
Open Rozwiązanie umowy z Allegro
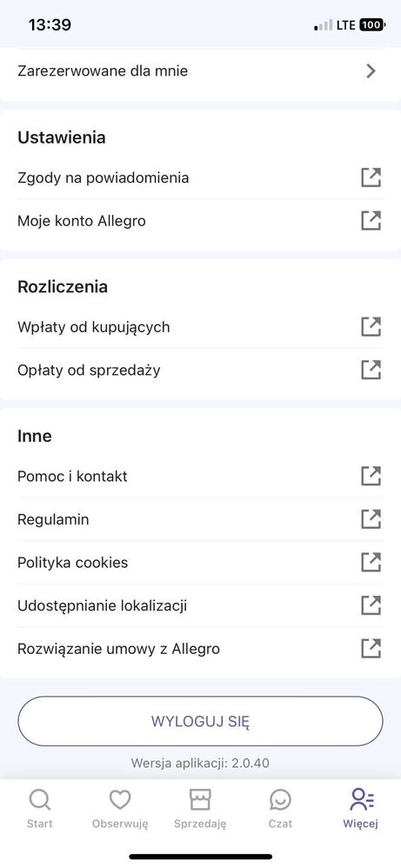coord(200,648)
